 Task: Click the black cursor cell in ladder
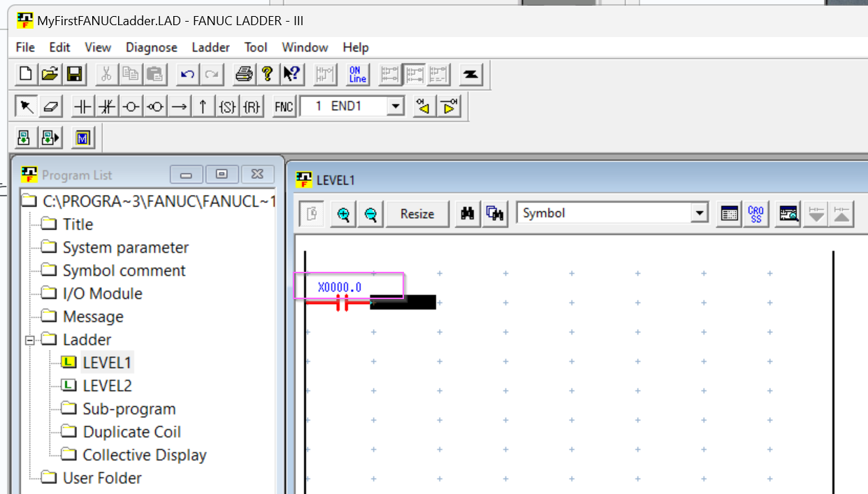click(403, 303)
